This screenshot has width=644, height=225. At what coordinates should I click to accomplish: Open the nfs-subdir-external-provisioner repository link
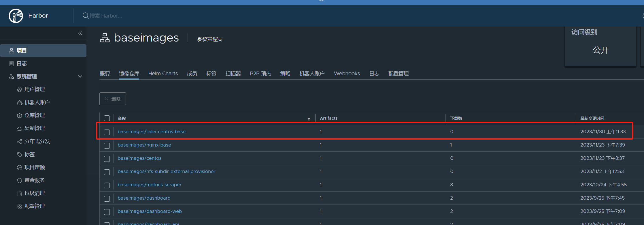[167, 171]
